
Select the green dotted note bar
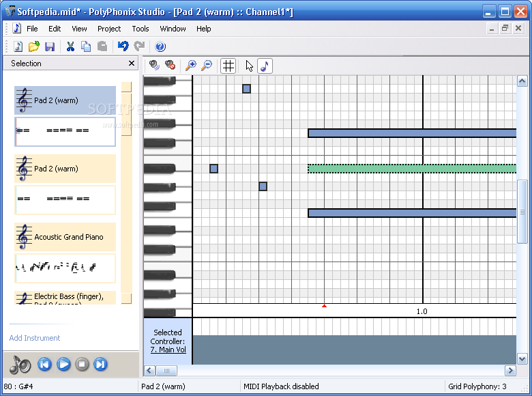pyautogui.click(x=412, y=169)
